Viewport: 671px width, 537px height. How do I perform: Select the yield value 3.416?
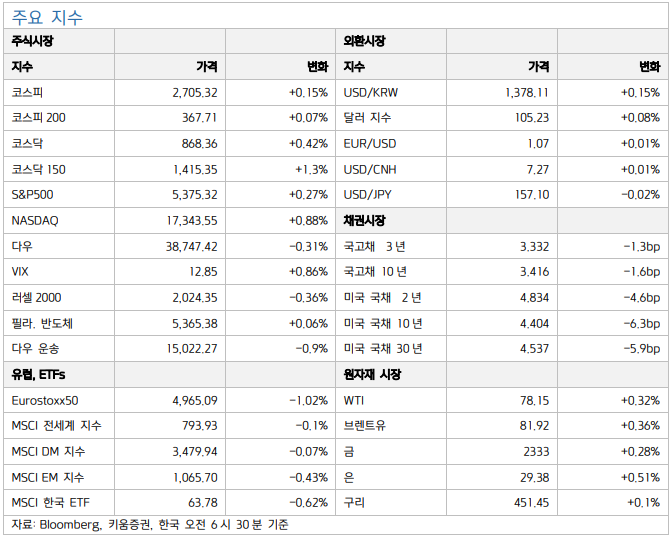click(534, 272)
